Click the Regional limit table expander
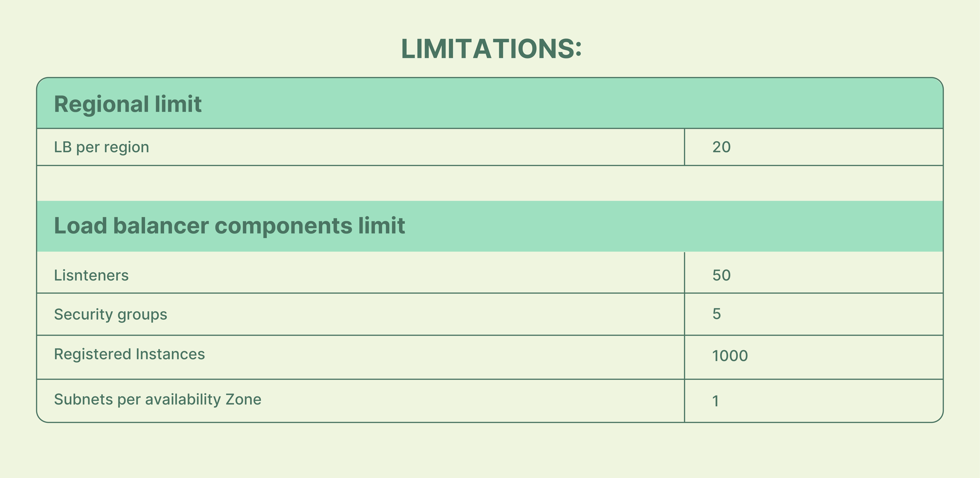 pyautogui.click(x=490, y=103)
